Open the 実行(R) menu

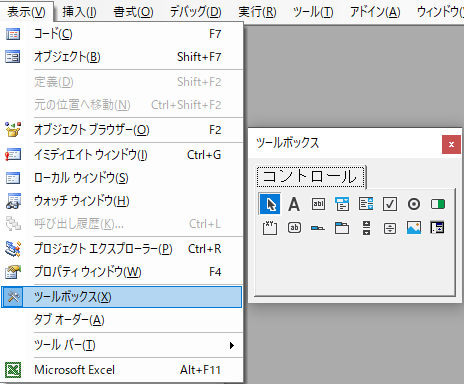point(257,12)
